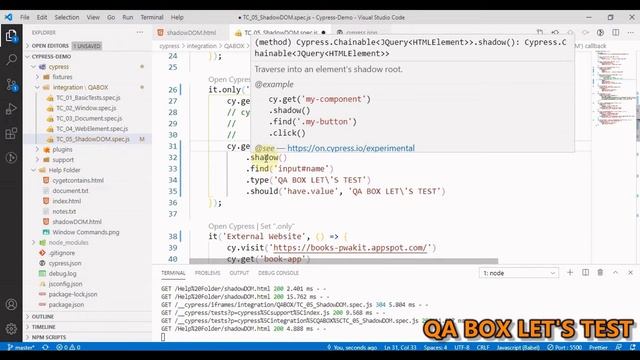This screenshot has width=640, height=360.
Task: Open package.json in the explorer
Action: pyautogui.click(x=66, y=304)
